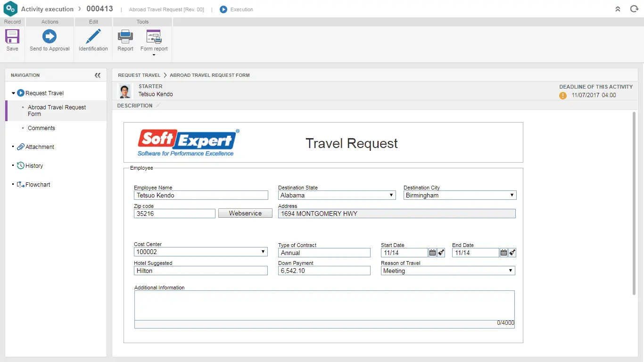Edit the description using the pencil icon
This screenshot has height=362, width=644.
pyautogui.click(x=157, y=105)
